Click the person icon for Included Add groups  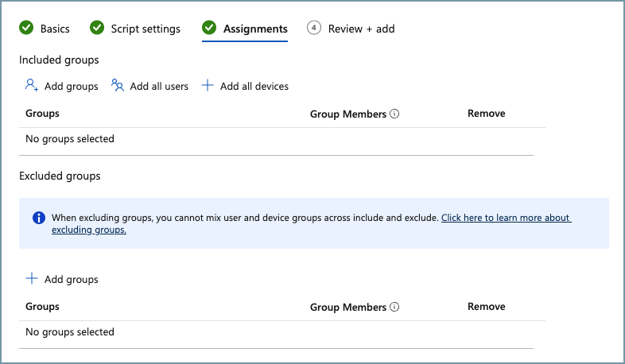click(x=32, y=86)
